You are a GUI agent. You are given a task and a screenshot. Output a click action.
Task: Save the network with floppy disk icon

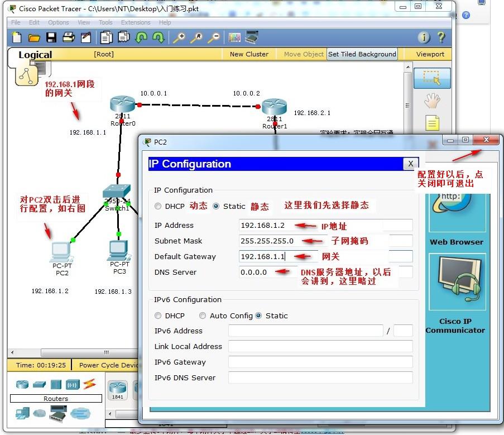[51, 37]
